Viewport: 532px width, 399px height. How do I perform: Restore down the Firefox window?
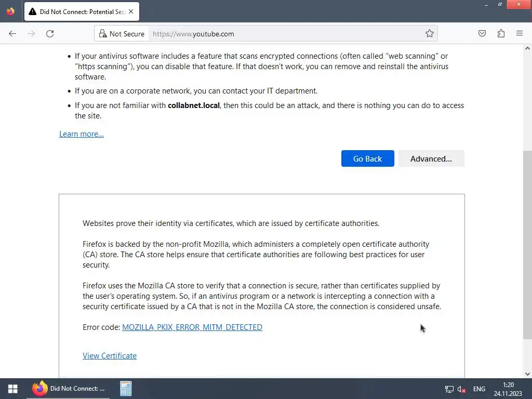(x=500, y=4)
